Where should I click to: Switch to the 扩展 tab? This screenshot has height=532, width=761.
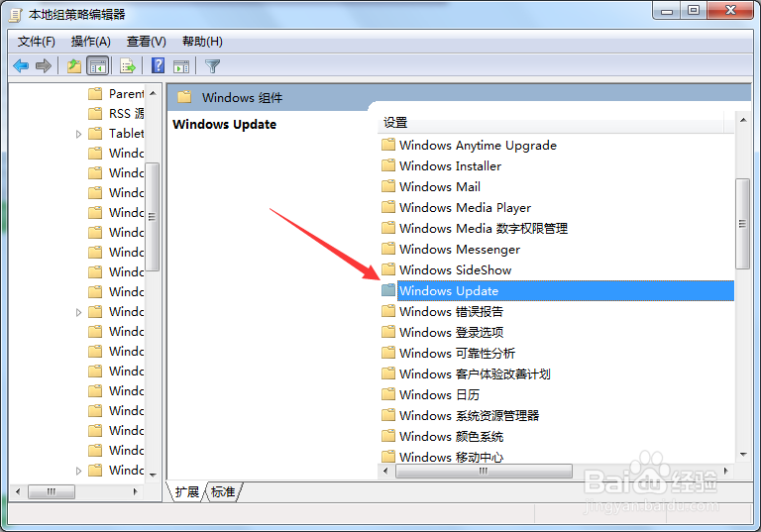tap(187, 491)
